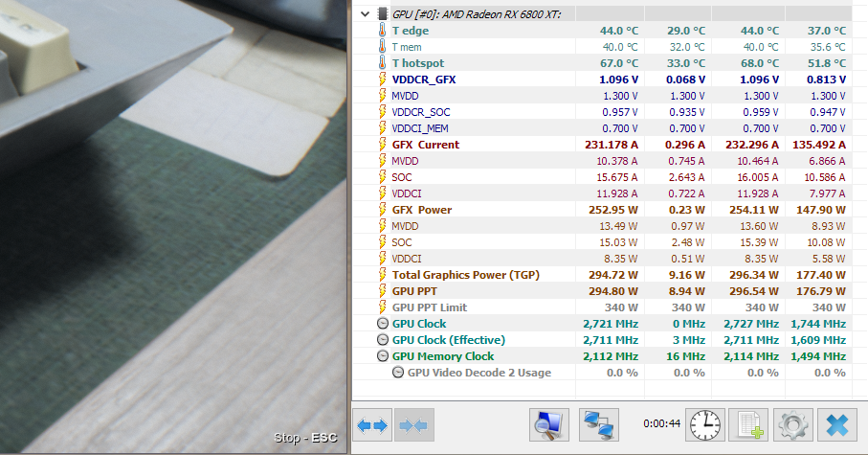Click the thermometer icon for T edge
The height and width of the screenshot is (455, 868).
coord(382,31)
